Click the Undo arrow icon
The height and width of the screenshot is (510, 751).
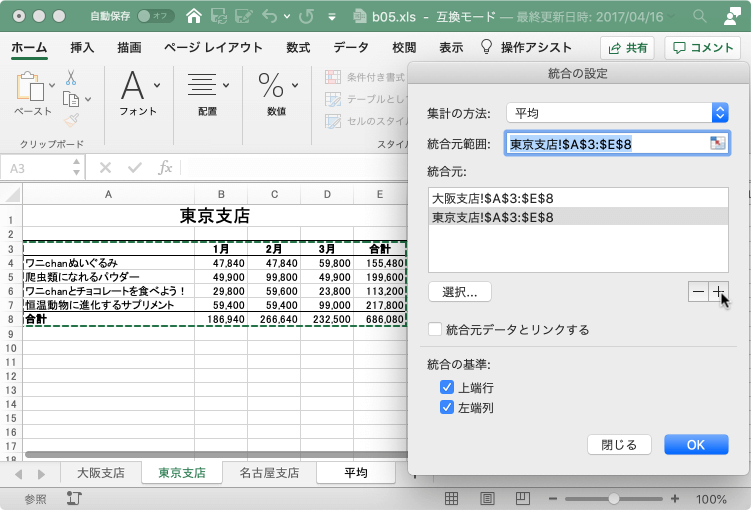pyautogui.click(x=270, y=16)
